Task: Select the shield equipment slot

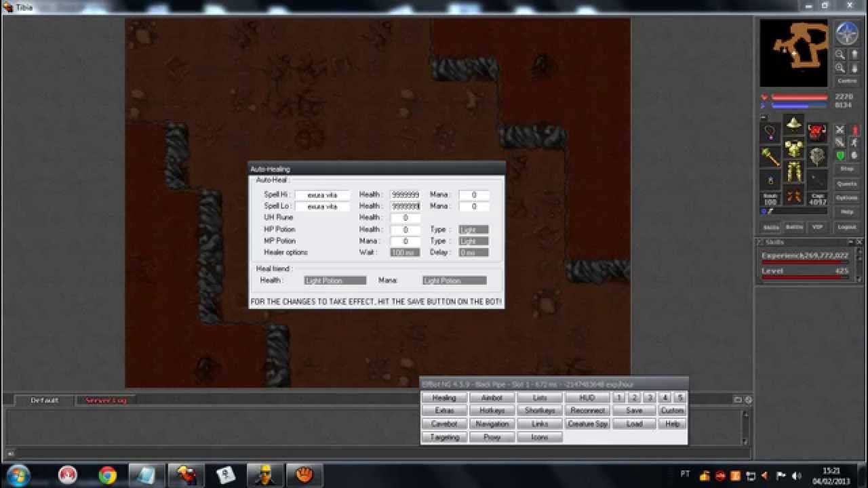Action: 817,157
